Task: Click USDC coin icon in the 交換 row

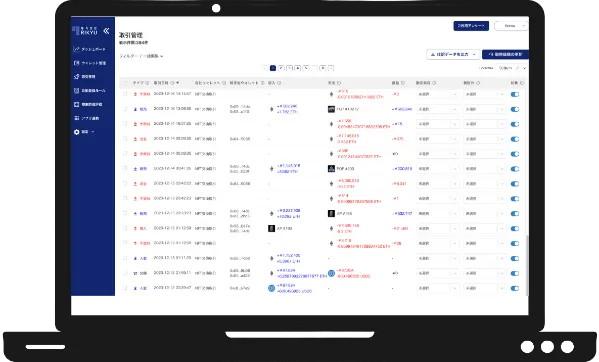Action: 331,273
